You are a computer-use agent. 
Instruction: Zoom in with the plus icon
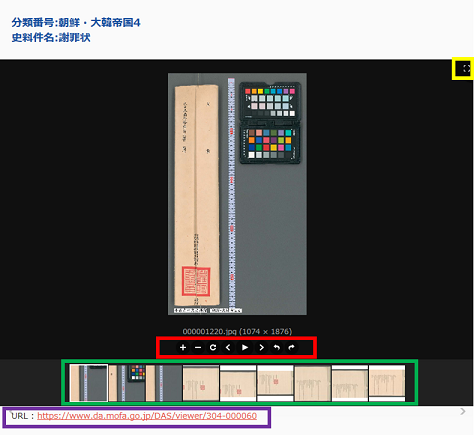pyautogui.click(x=183, y=347)
